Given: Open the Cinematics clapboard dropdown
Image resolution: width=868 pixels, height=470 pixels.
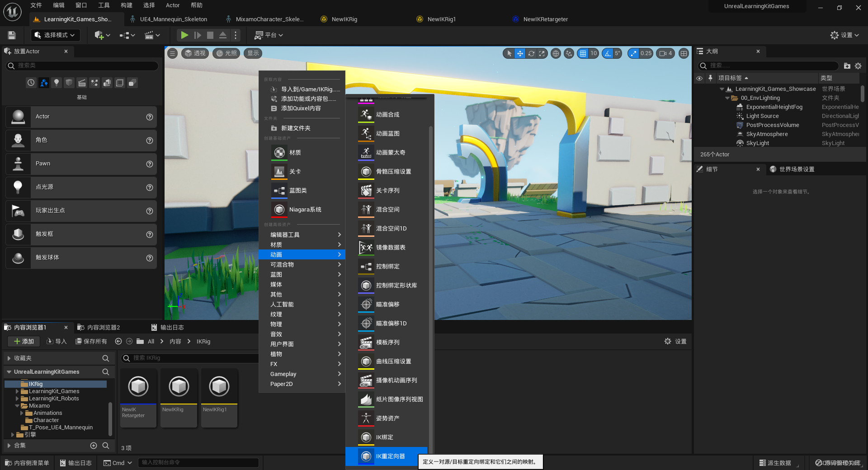Looking at the screenshot, I should coord(152,35).
